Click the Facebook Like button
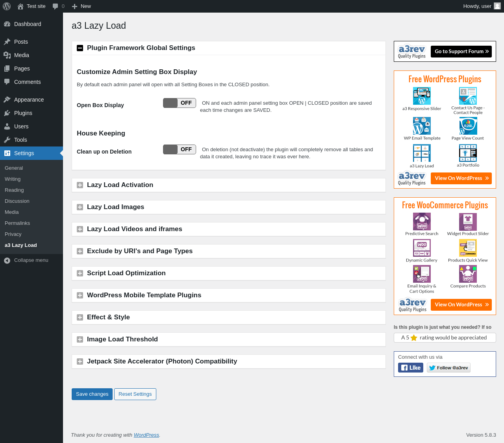Image resolution: width=504 pixels, height=443 pixels. [x=411, y=368]
